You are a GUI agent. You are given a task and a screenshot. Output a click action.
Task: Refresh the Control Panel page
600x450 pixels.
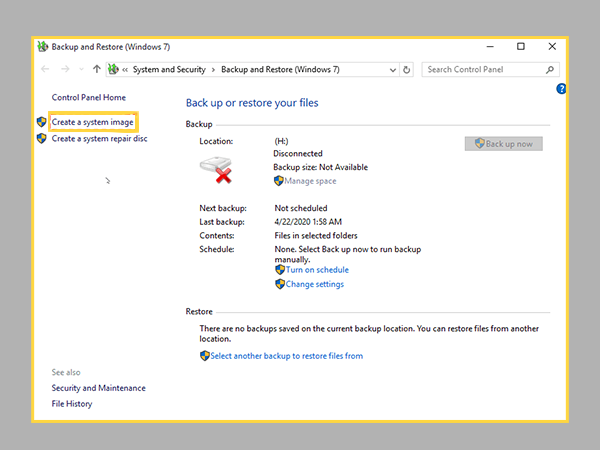406,70
